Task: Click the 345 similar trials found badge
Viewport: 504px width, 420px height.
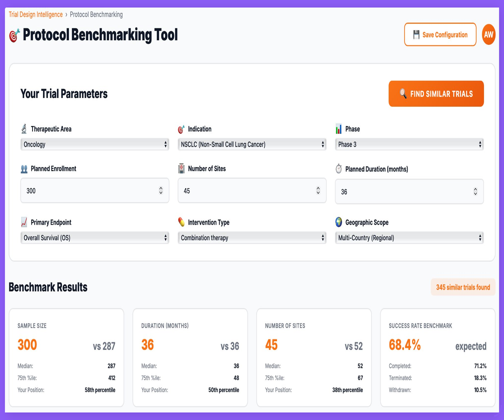Action: pyautogui.click(x=463, y=287)
